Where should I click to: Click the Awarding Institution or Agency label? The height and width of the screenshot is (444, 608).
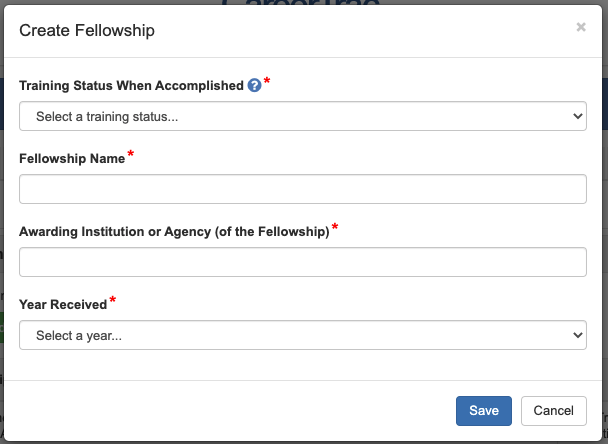coord(174,231)
